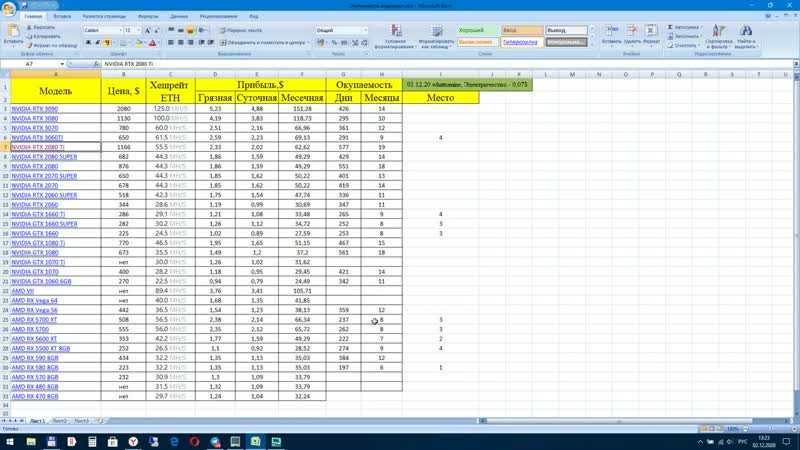Open the font name dropdown
This screenshot has height=450, width=800.
120,31
